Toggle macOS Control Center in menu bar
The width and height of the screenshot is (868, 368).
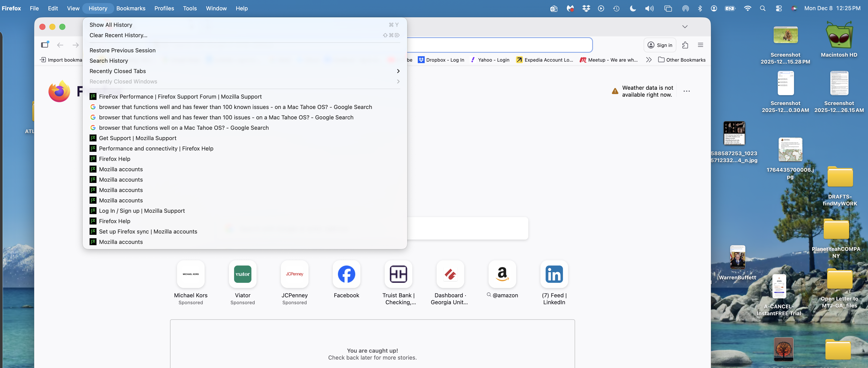pyautogui.click(x=779, y=8)
